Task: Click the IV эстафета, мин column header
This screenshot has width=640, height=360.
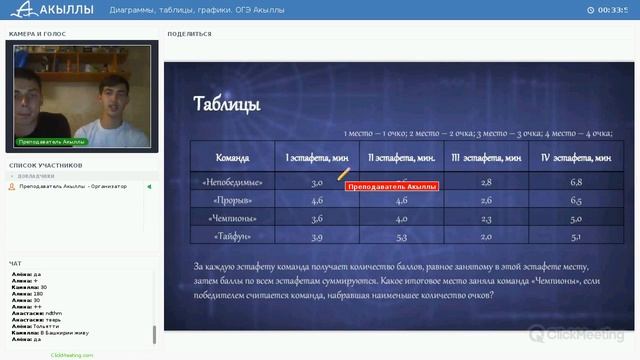Action: coord(576,158)
